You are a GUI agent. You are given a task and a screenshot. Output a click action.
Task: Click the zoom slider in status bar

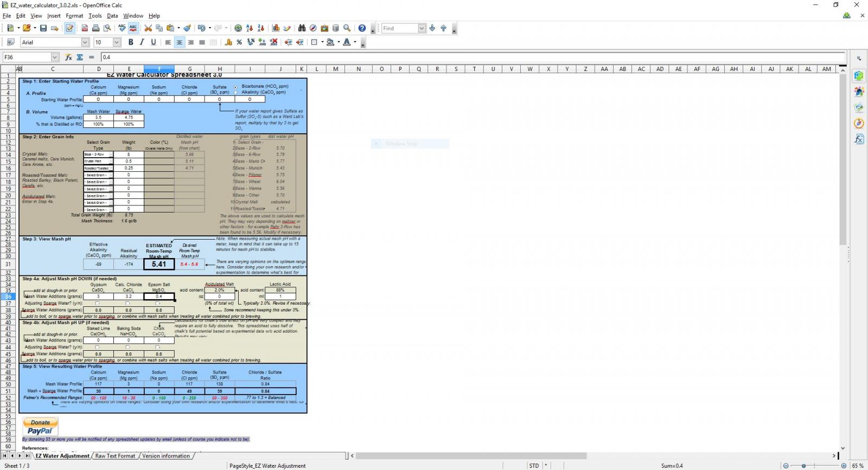[804, 466]
